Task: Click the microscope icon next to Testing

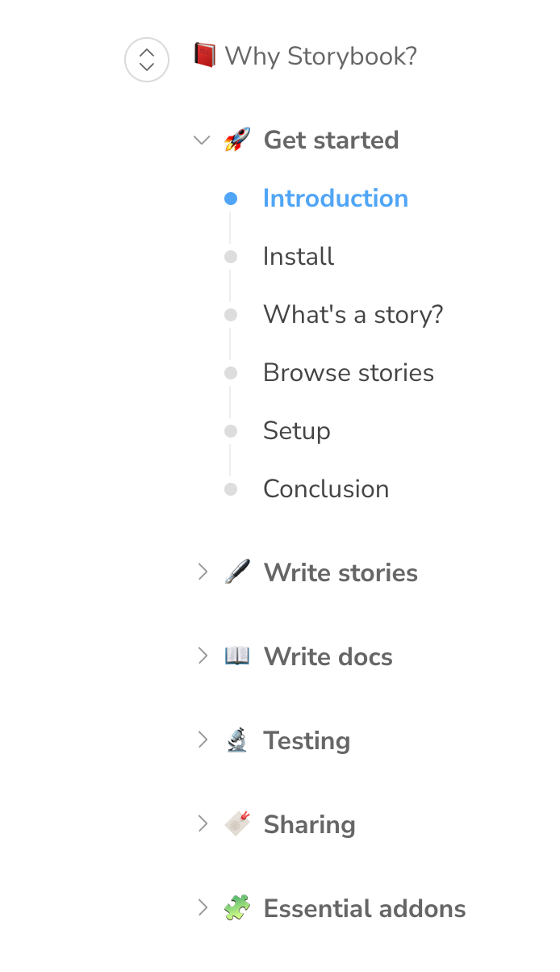Action: tap(238, 739)
